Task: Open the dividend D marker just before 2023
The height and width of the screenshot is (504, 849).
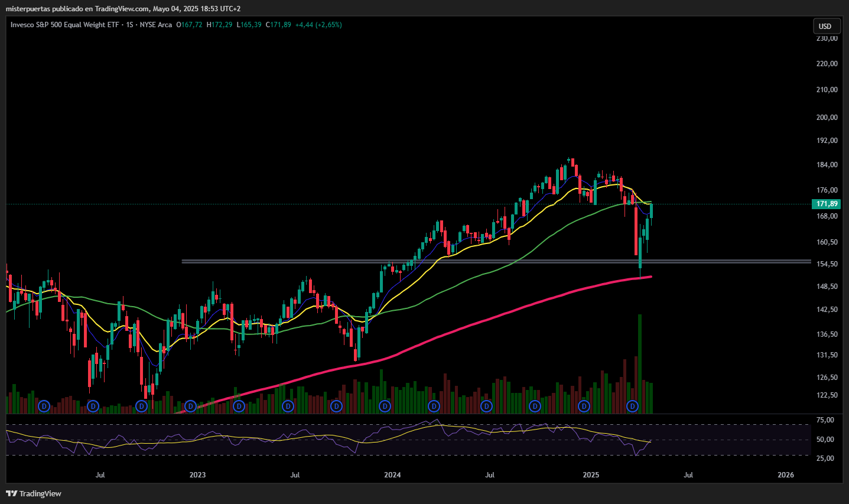Action: 190,406
